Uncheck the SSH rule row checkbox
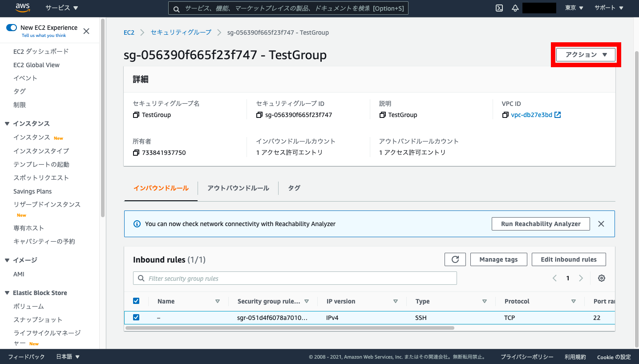 tap(136, 317)
